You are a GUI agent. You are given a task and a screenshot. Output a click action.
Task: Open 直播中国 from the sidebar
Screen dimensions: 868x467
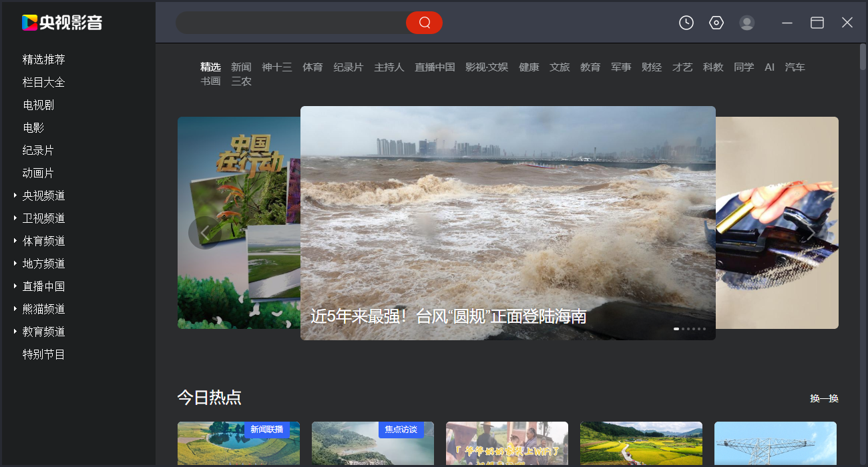pyautogui.click(x=43, y=286)
